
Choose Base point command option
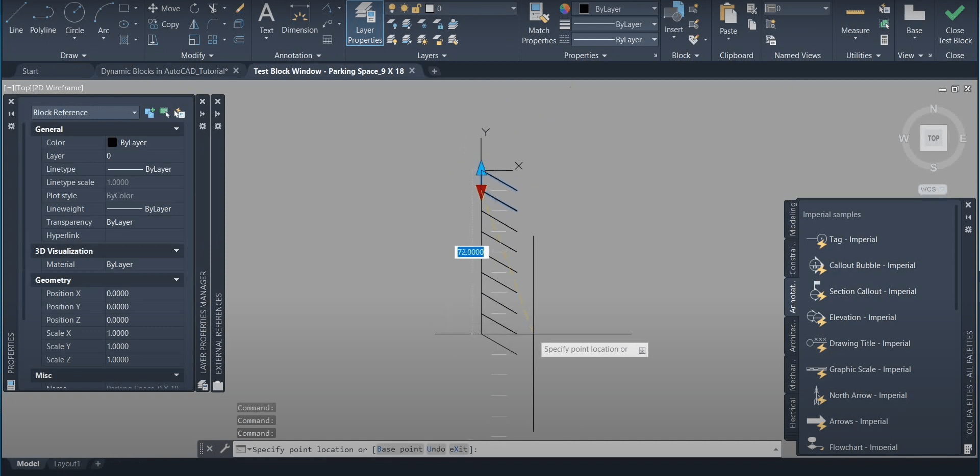399,449
